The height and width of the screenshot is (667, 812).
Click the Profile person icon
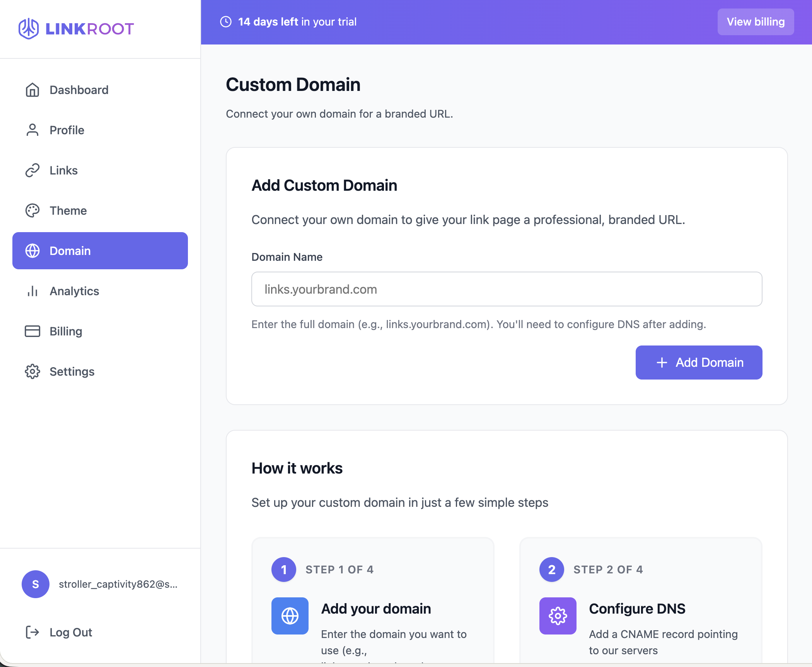click(x=32, y=130)
